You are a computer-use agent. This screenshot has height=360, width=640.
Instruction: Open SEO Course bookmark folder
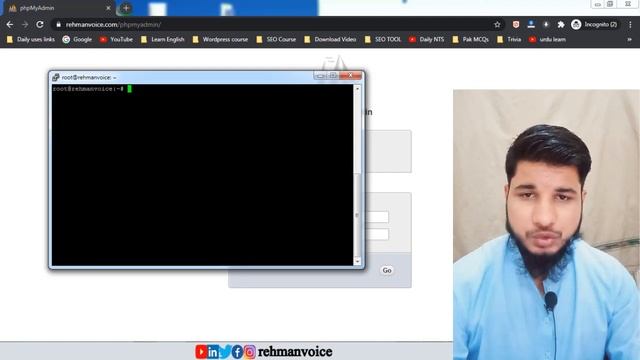pos(276,39)
